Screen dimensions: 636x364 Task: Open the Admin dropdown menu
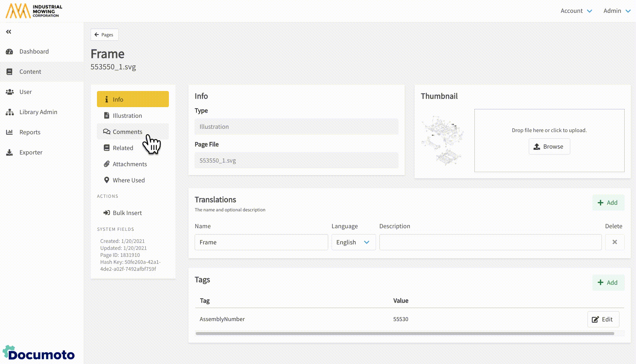(617, 11)
